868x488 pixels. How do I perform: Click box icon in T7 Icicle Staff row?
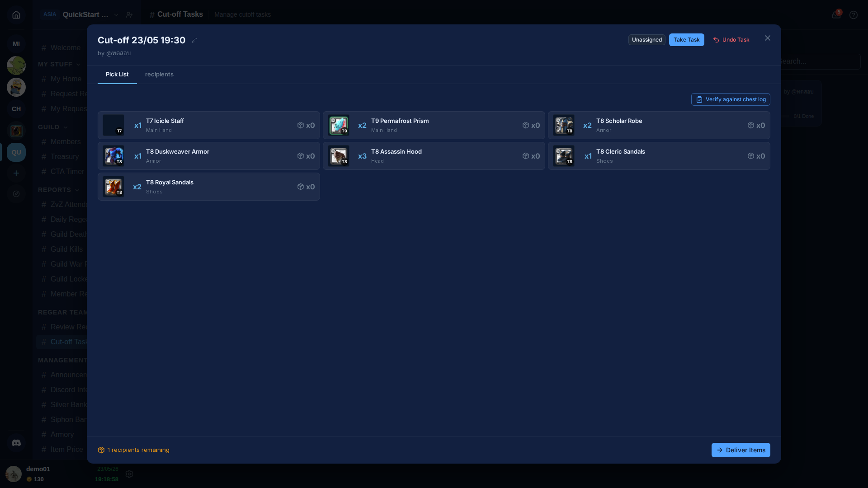301,125
